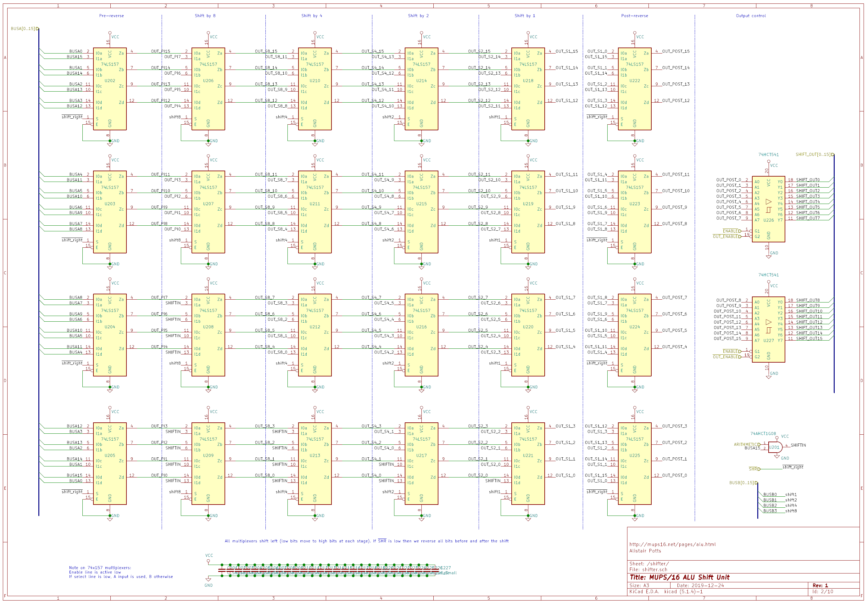
Task: Click the author name "Alistair Potts"
Action: point(645,551)
